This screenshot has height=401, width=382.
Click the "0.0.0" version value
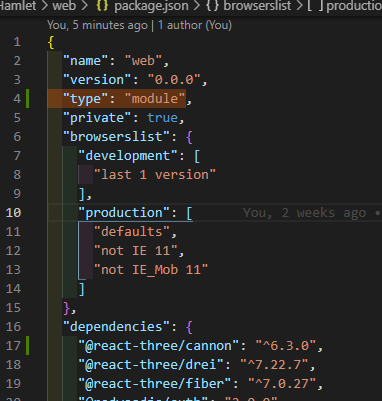[x=174, y=80]
